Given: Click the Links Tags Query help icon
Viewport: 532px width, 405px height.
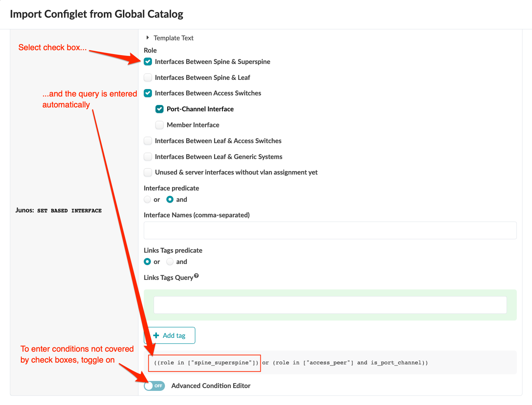Looking at the screenshot, I should point(196,276).
